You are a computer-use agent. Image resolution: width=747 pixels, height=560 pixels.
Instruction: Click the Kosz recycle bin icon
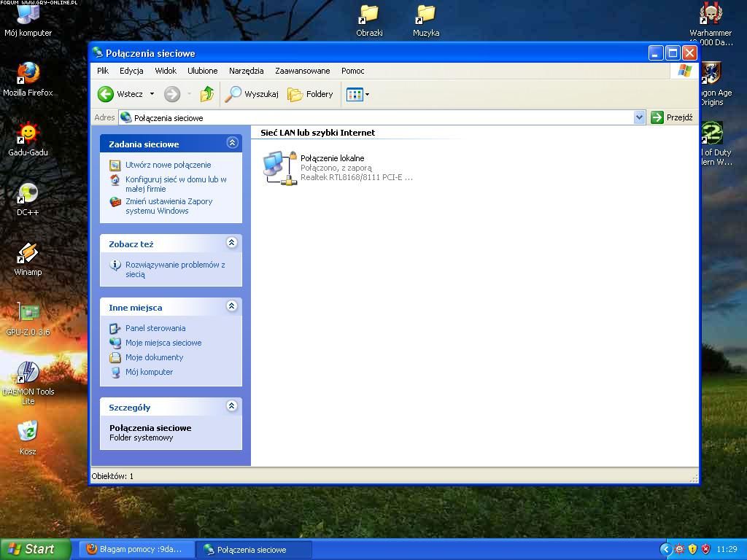coord(28,432)
